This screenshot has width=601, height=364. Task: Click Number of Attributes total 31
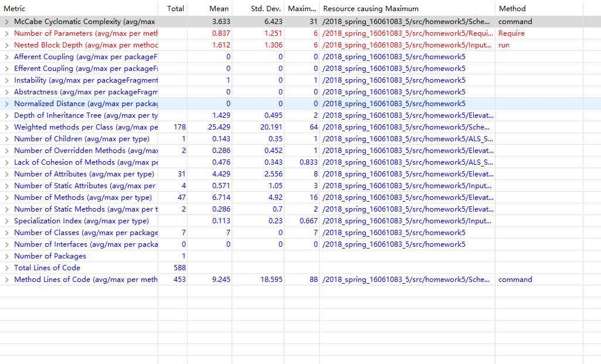[182, 174]
